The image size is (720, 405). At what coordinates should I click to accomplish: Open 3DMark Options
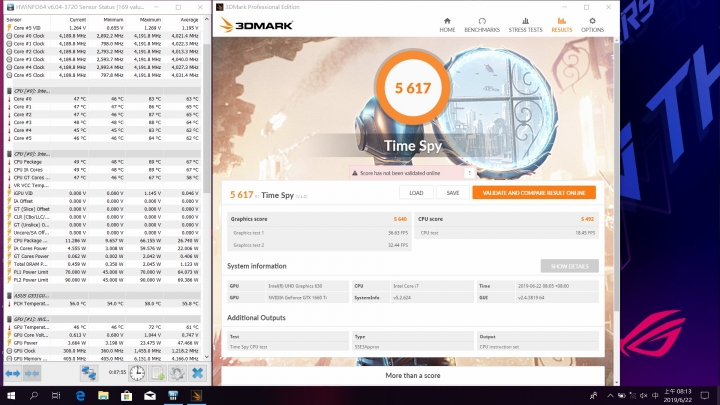(592, 25)
